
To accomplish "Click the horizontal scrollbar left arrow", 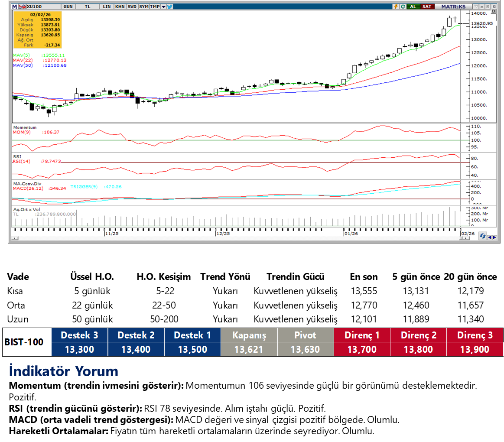I will (15, 238).
